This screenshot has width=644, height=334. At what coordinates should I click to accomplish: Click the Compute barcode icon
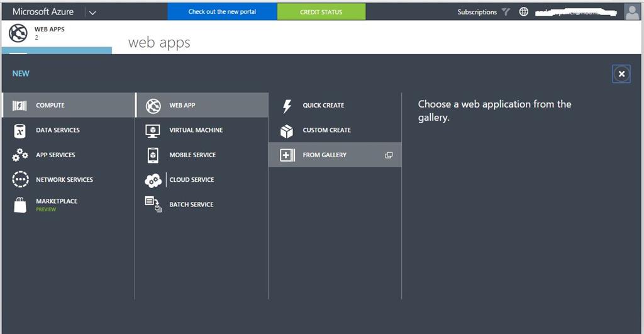pos(19,106)
